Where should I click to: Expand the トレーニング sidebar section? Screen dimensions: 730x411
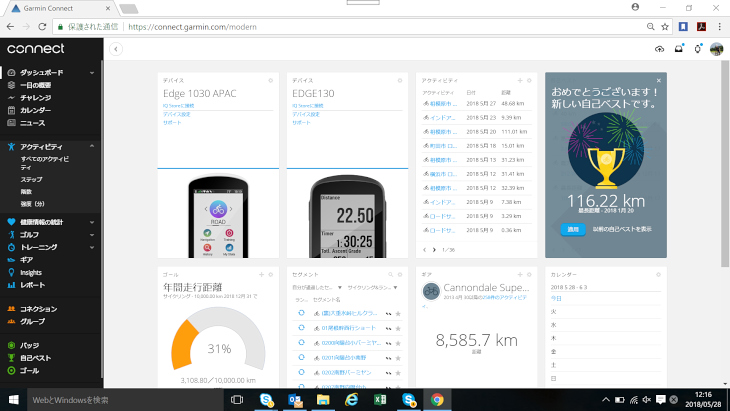tap(92, 247)
